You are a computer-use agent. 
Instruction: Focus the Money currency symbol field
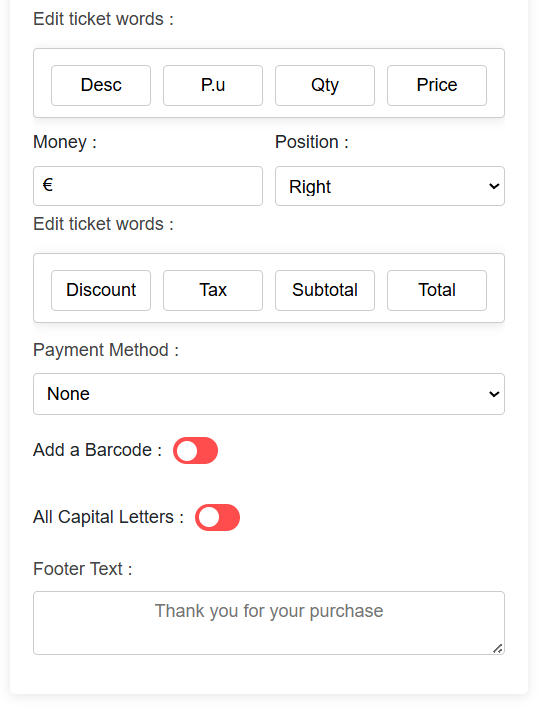[148, 186]
